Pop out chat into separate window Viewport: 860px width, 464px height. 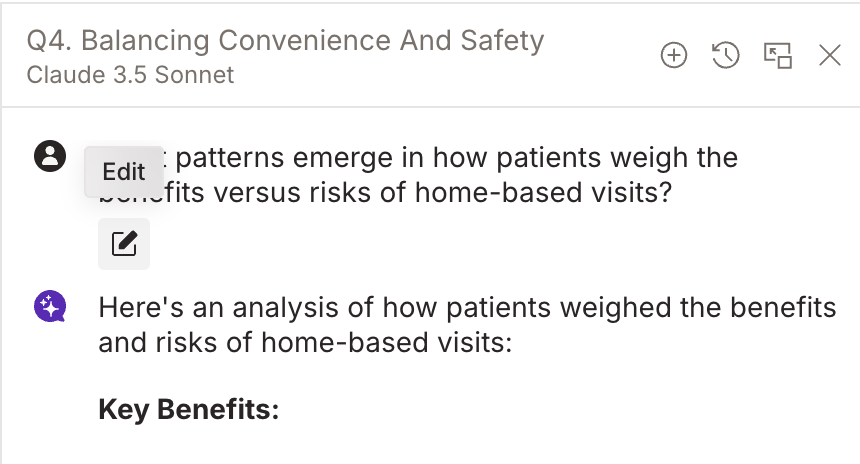point(778,56)
